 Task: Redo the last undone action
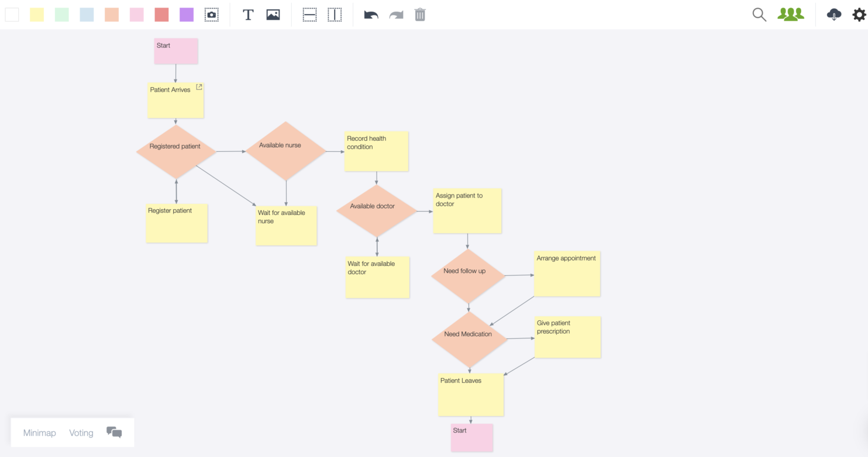tap(396, 15)
